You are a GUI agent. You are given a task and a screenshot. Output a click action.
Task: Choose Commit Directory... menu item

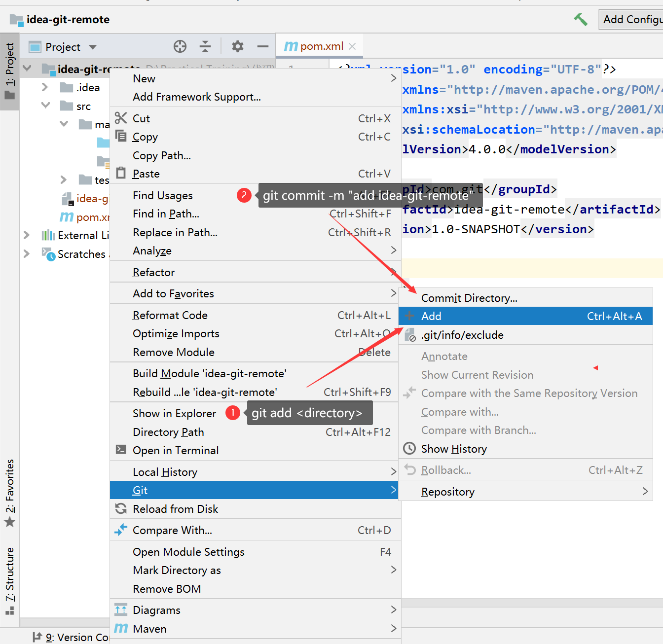525,298
